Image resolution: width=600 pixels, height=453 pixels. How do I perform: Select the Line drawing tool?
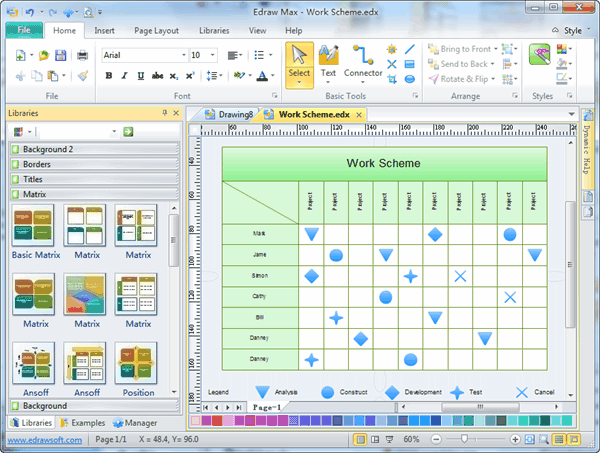pyautogui.click(x=409, y=49)
